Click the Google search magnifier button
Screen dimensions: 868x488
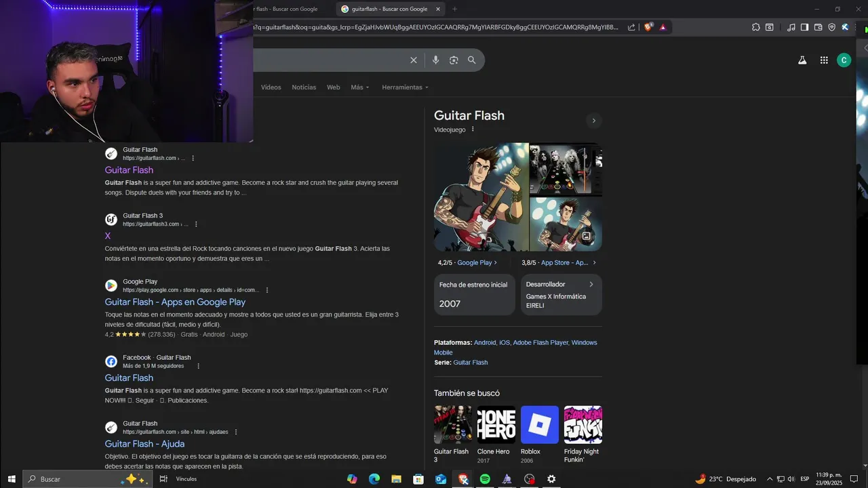click(472, 60)
